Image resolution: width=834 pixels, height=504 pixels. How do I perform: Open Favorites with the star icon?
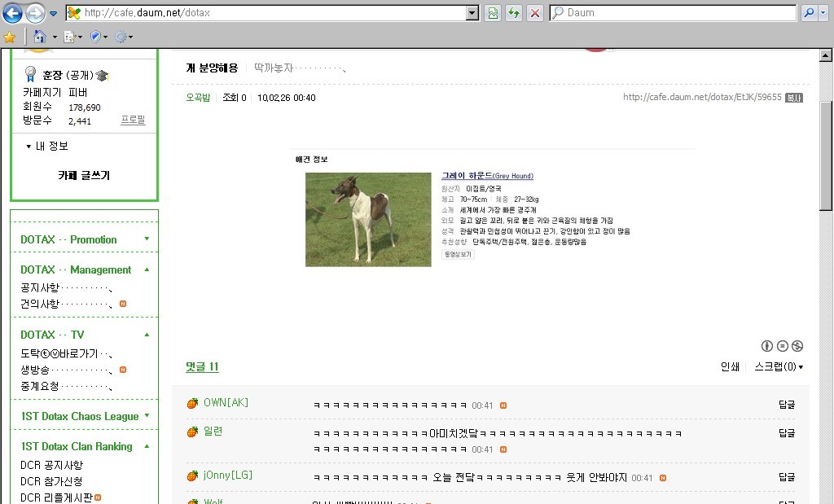(x=10, y=37)
